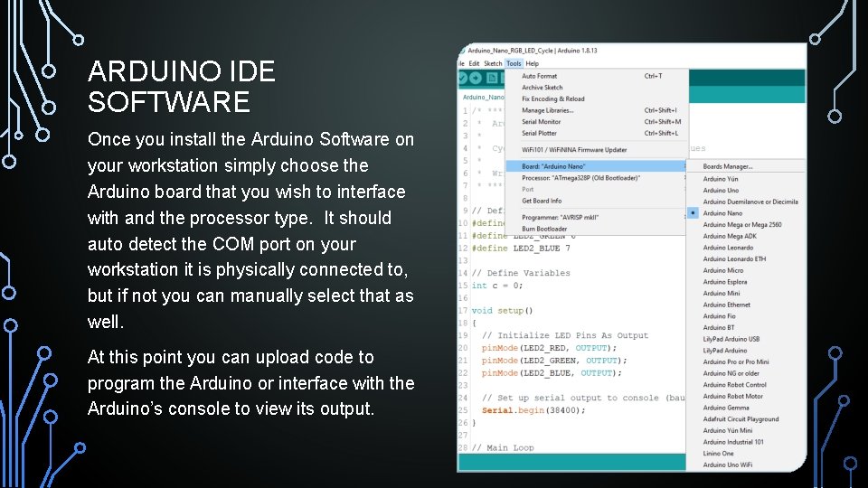This screenshot has width=868, height=488.
Task: Click the New sketch toolbar icon
Action: point(492,78)
